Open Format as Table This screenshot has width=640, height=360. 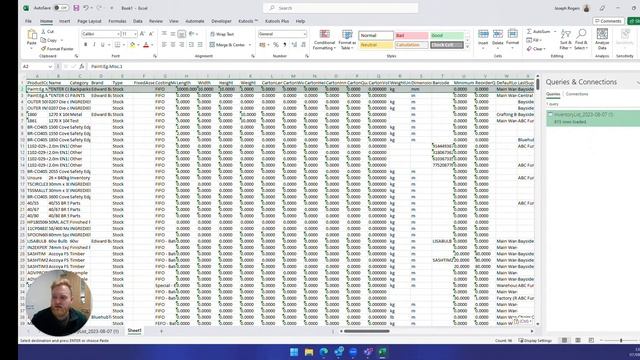click(347, 40)
